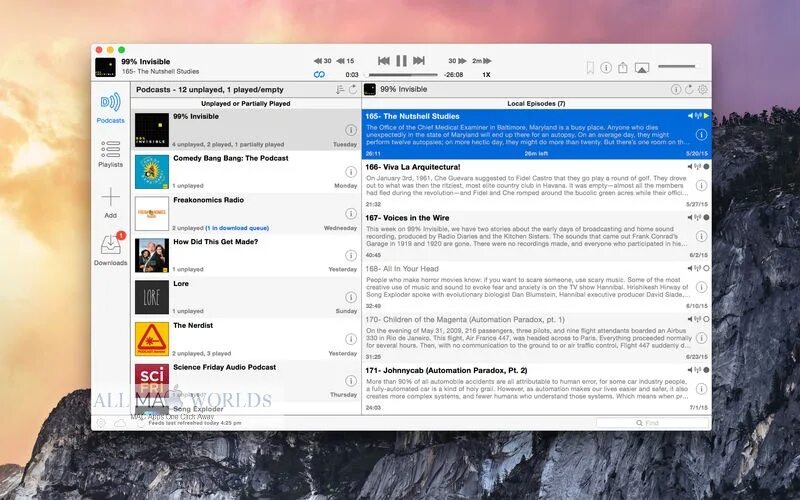The width and height of the screenshot is (800, 500).
Task: Open info for Freakonomics Radio
Action: [x=351, y=213]
